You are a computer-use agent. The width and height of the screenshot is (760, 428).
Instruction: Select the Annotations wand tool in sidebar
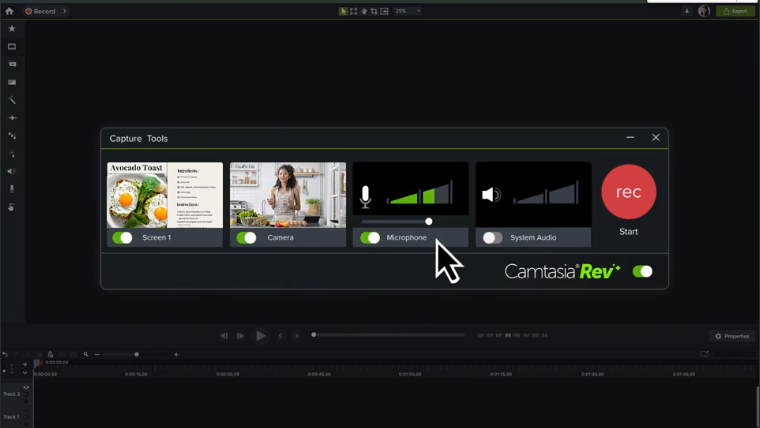(x=12, y=101)
